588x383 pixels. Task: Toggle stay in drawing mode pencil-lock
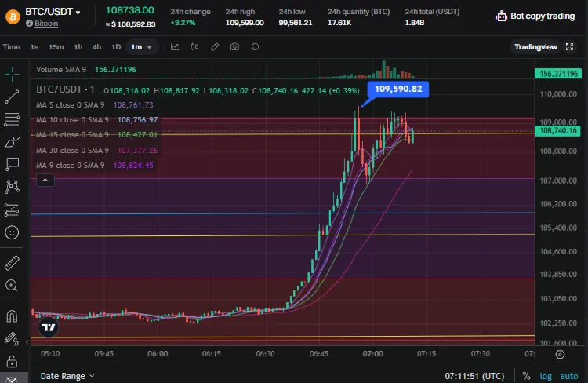pos(12,339)
